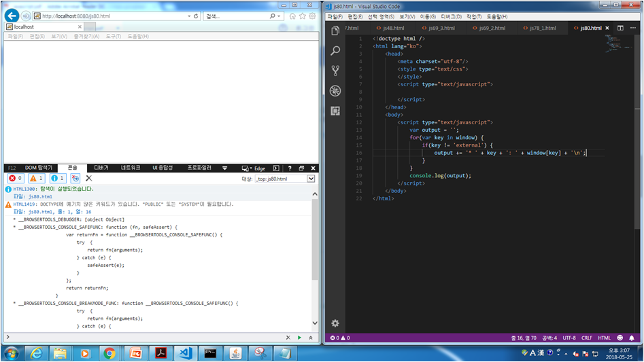Open IE address bar dropdown arrow
Image resolution: width=644 pixels, height=362 pixels.
pos(189,16)
